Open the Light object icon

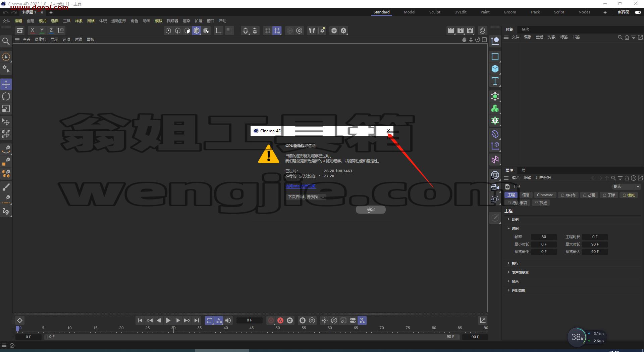pos(495,199)
